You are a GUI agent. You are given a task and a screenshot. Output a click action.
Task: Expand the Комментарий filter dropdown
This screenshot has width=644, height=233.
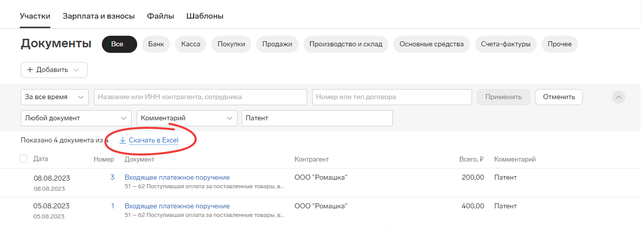(187, 118)
